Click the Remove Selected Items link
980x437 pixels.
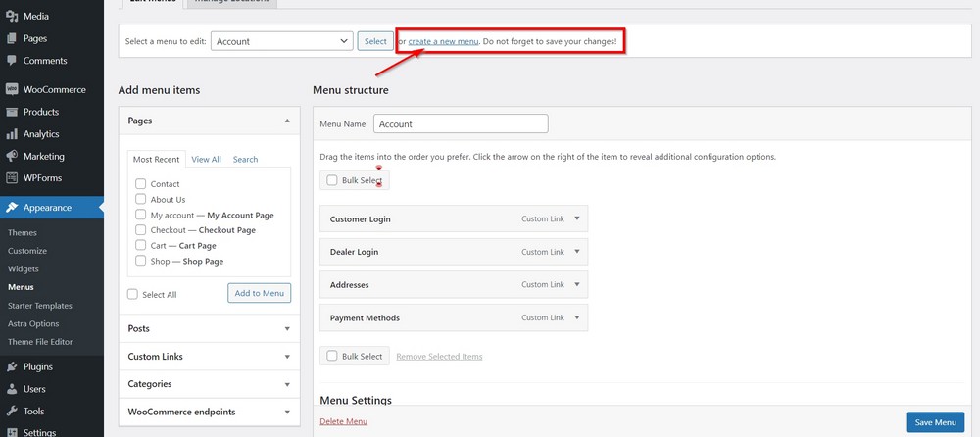point(439,357)
